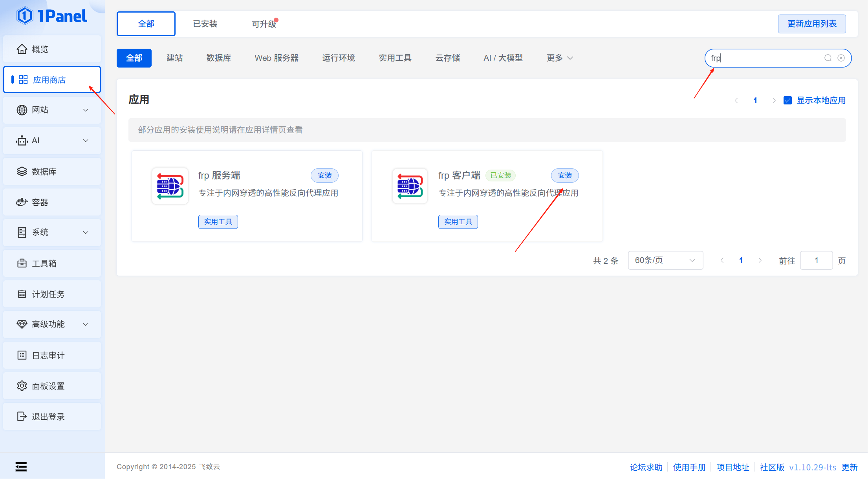
Task: Toggle the show local apps checkbox
Action: pyautogui.click(x=787, y=101)
